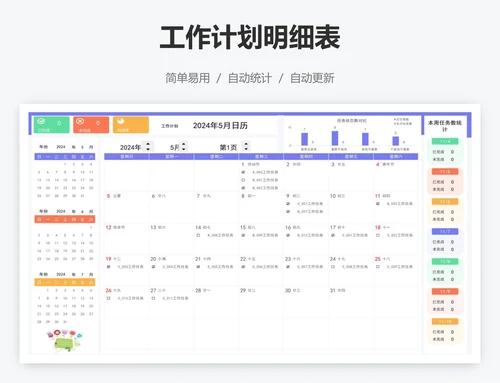This screenshot has width=500, height=383.
Task: Select the May 12 cell in the main calendar
Action: (x=127, y=239)
